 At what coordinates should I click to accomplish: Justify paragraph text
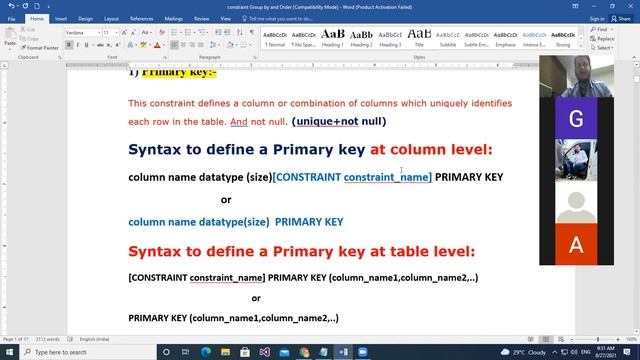tap(201, 45)
